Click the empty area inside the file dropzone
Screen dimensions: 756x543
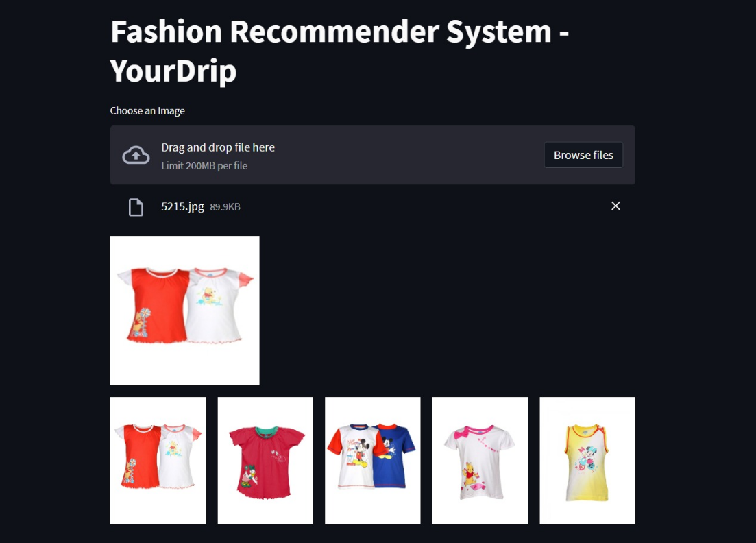[410, 155]
